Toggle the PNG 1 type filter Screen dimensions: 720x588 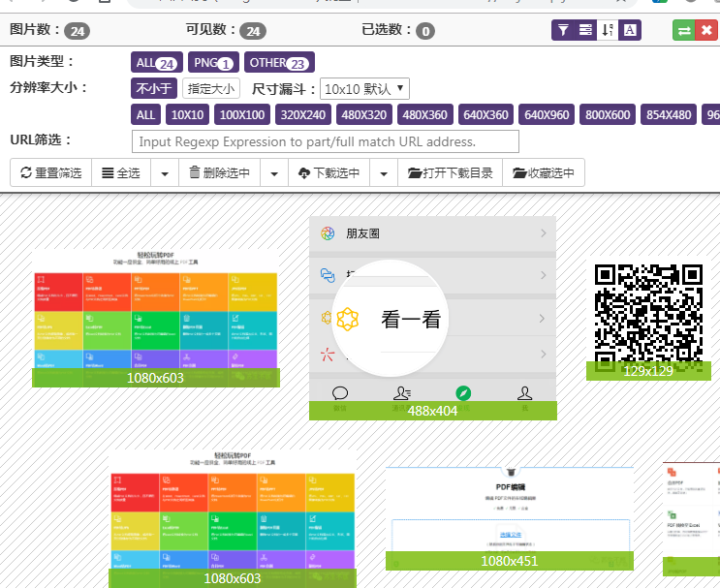coord(213,62)
